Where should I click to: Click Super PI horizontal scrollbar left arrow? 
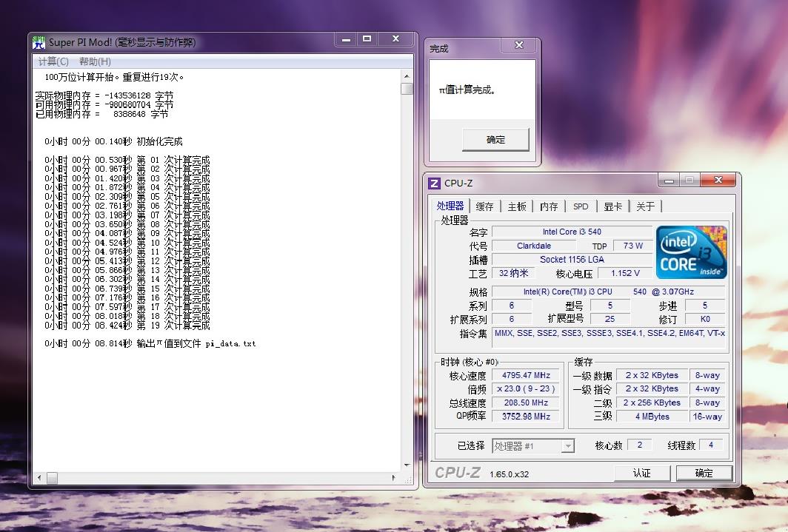[x=40, y=478]
